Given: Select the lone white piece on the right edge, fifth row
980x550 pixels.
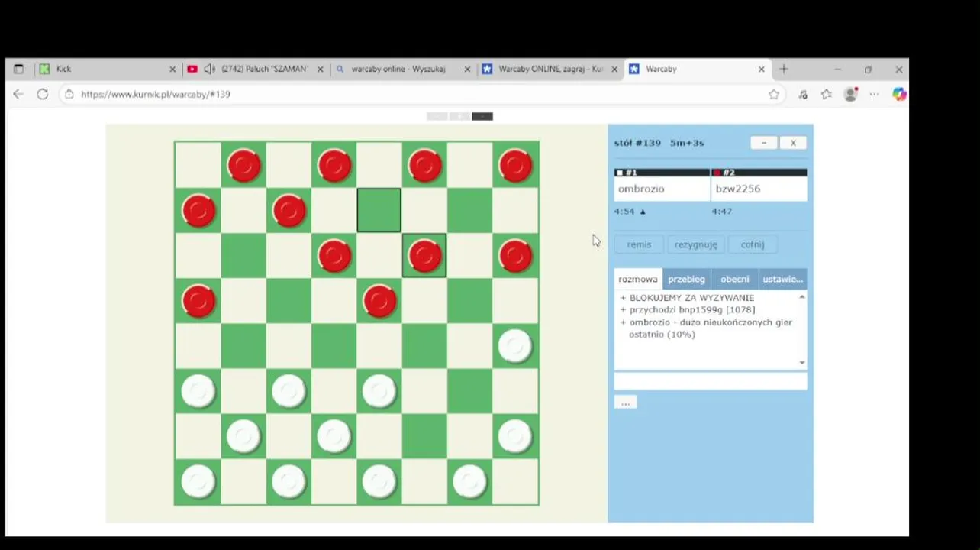Looking at the screenshot, I should tap(515, 346).
